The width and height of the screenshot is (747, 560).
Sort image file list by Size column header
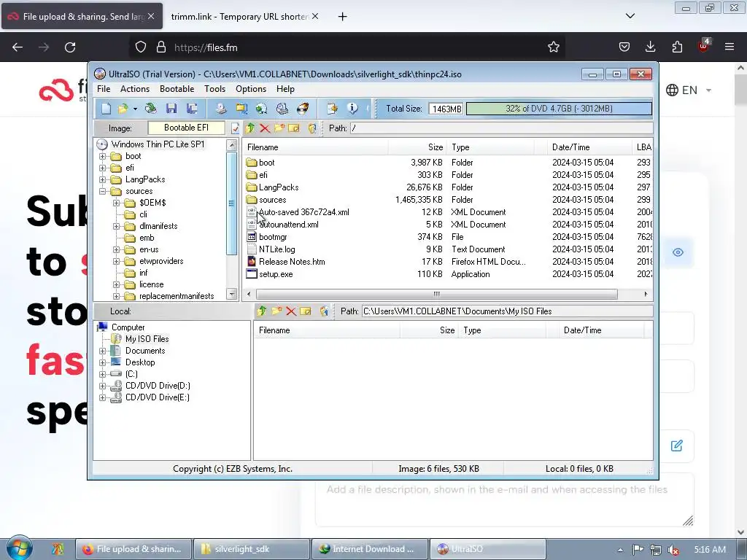click(417, 147)
